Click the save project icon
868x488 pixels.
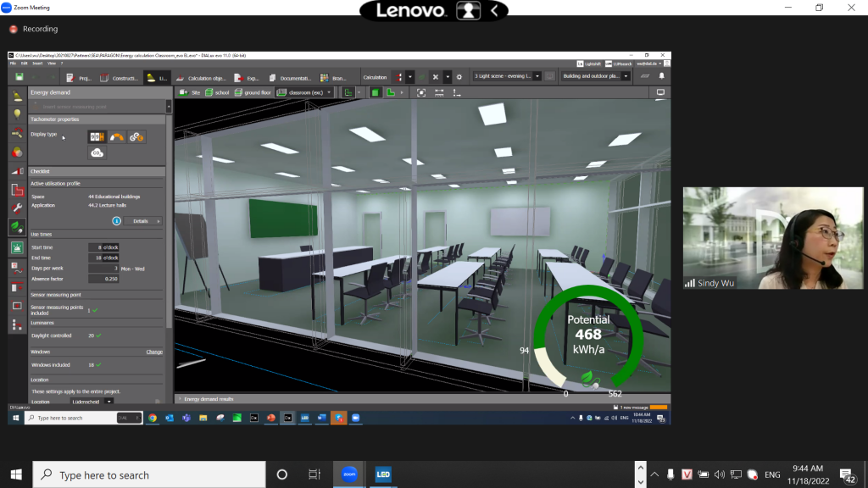coord(19,76)
